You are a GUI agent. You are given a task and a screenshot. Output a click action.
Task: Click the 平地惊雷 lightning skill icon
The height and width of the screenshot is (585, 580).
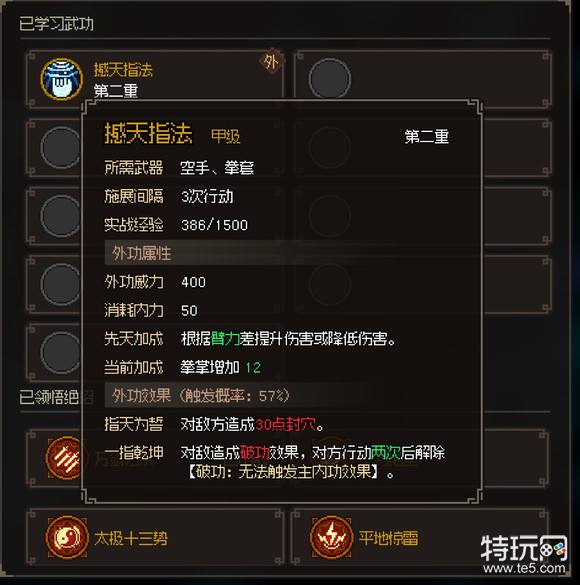pos(331,537)
